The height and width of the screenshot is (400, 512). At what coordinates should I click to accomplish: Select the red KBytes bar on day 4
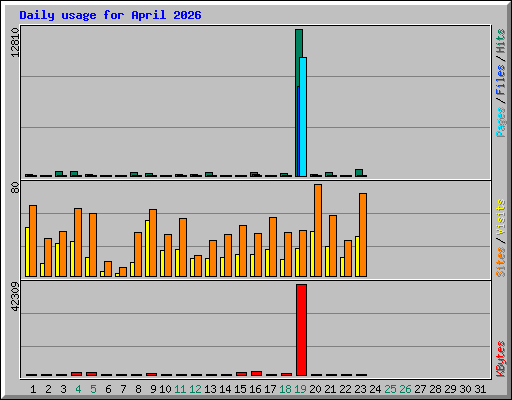[76, 374]
